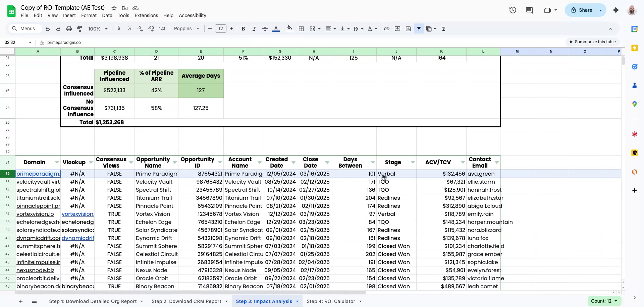This screenshot has width=644, height=307.
Task: Open the Poppins font dropdown
Action: 186,29
